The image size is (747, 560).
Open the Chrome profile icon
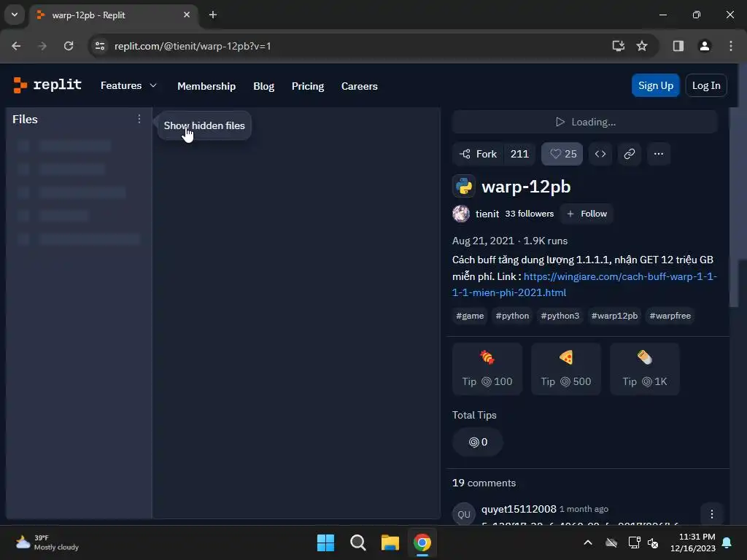click(705, 46)
